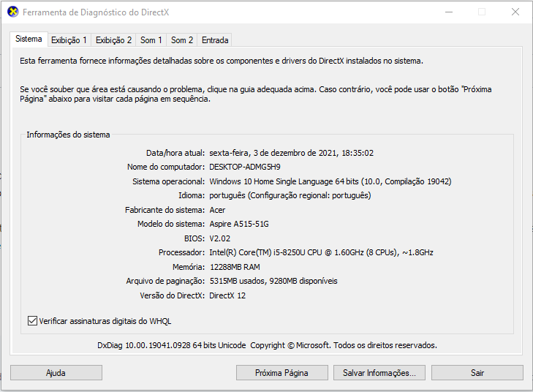
Task: Click the date sexta-feira, 3 de dezembro
Action: coord(291,153)
